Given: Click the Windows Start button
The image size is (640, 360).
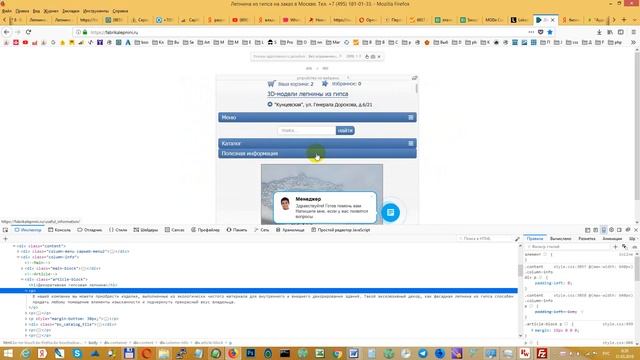Looking at the screenshot, I should click(x=8, y=353).
